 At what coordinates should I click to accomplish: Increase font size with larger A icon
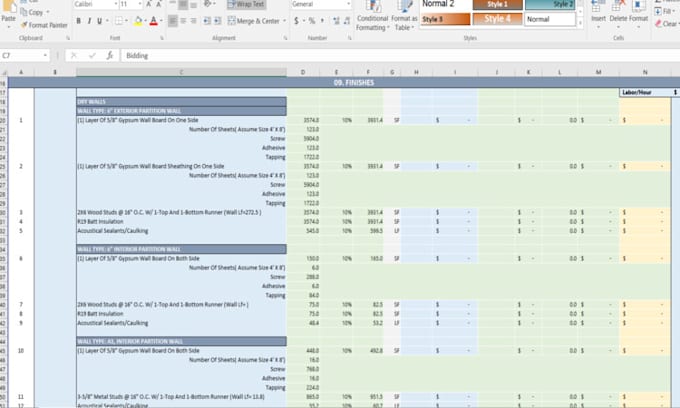coord(149,4)
